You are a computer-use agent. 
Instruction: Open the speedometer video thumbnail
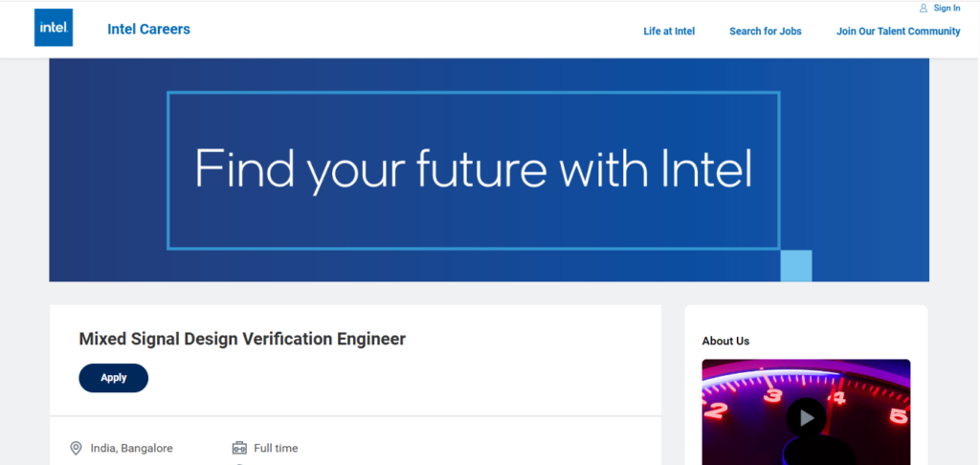pyautogui.click(x=806, y=412)
